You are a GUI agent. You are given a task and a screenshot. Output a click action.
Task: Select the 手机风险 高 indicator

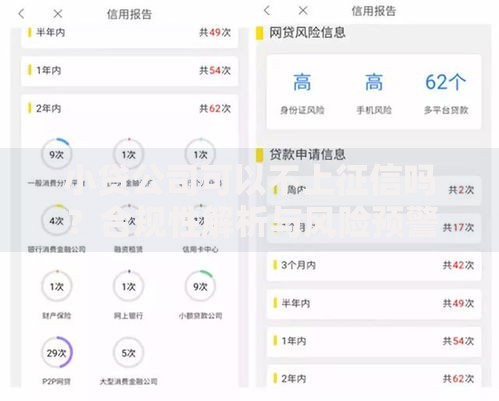click(374, 93)
